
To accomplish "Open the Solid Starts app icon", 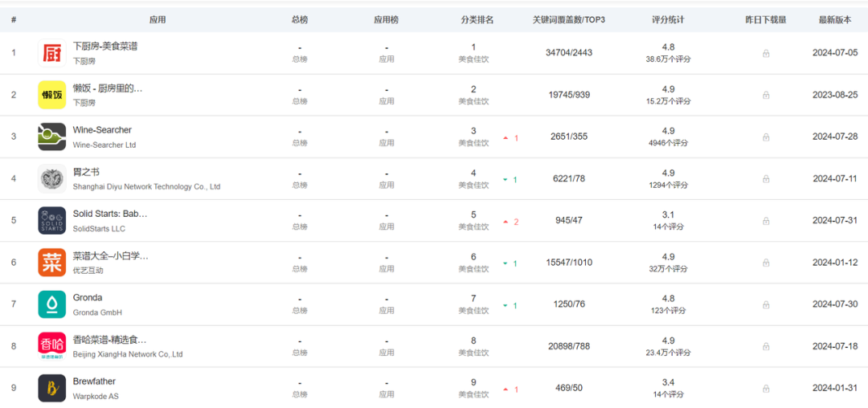I will coord(52,220).
